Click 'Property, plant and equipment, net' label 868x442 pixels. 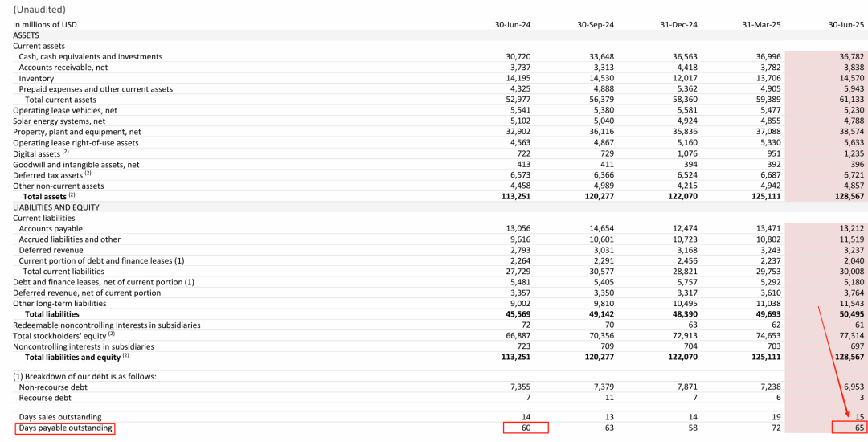[x=77, y=132]
